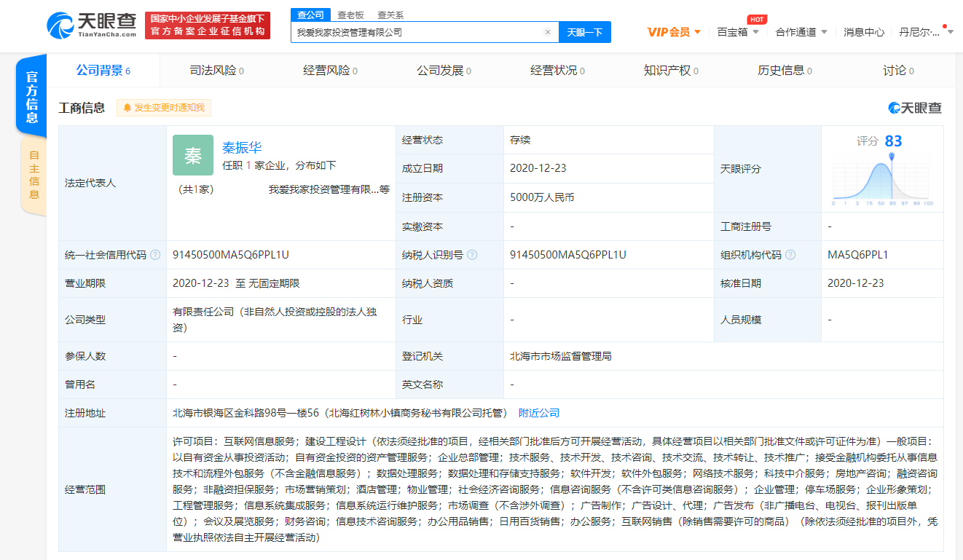The image size is (963, 560).
Task: Click the green 秦 avatar icon
Action: coord(193,155)
